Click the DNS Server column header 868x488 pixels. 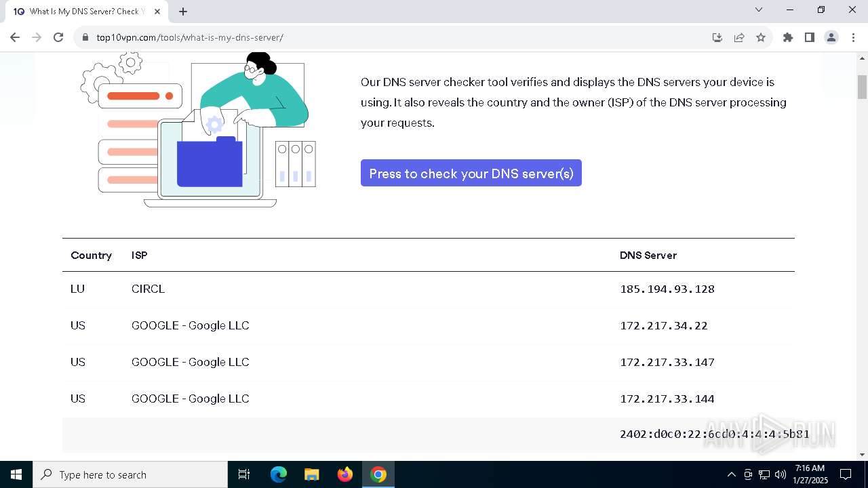(x=648, y=256)
